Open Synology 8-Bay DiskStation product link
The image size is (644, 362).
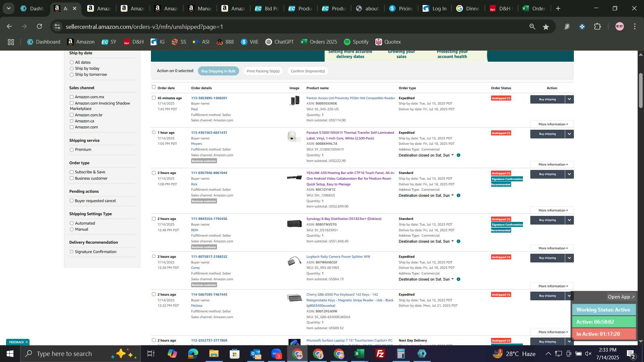[344, 219]
